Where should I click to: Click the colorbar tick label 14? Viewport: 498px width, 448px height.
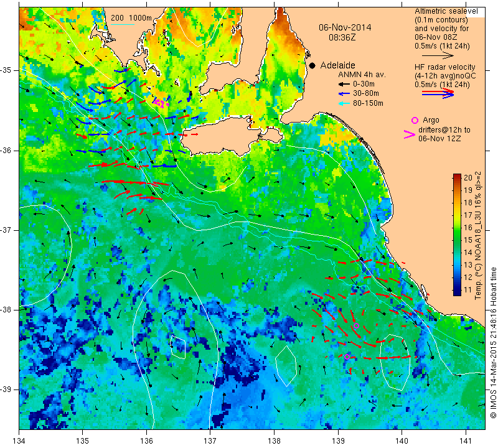[468, 253]
